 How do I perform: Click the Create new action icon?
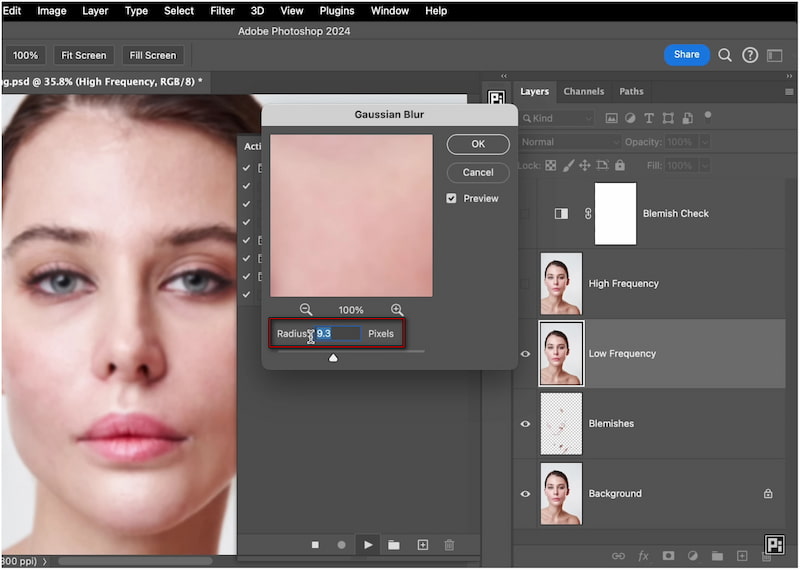tap(422, 545)
